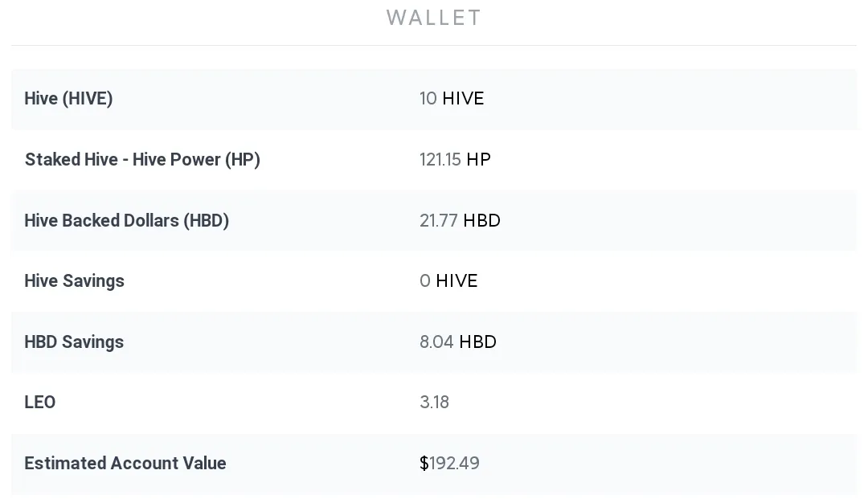Click the number 10 in the Hive row
868x499 pixels.
[428, 99]
